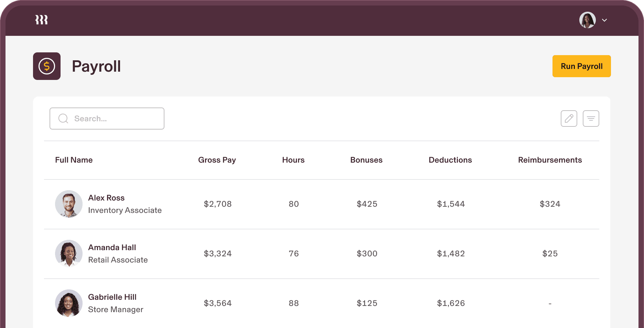Click the Hours column header
This screenshot has height=328, width=644.
[x=293, y=160]
